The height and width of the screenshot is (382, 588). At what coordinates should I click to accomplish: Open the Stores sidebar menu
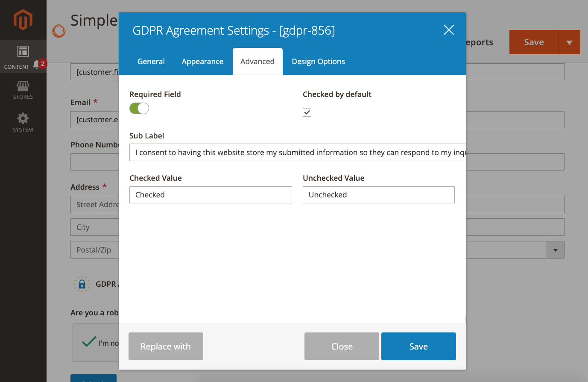point(23,90)
